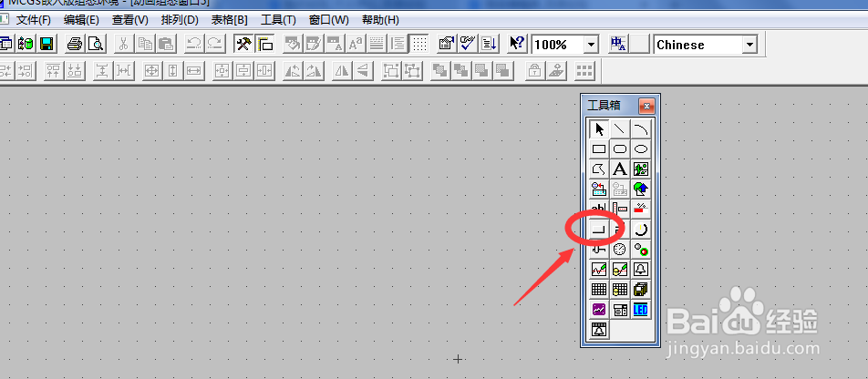Open the Chinese language dropdown
Viewport: 868px width, 379px height.
click(750, 45)
